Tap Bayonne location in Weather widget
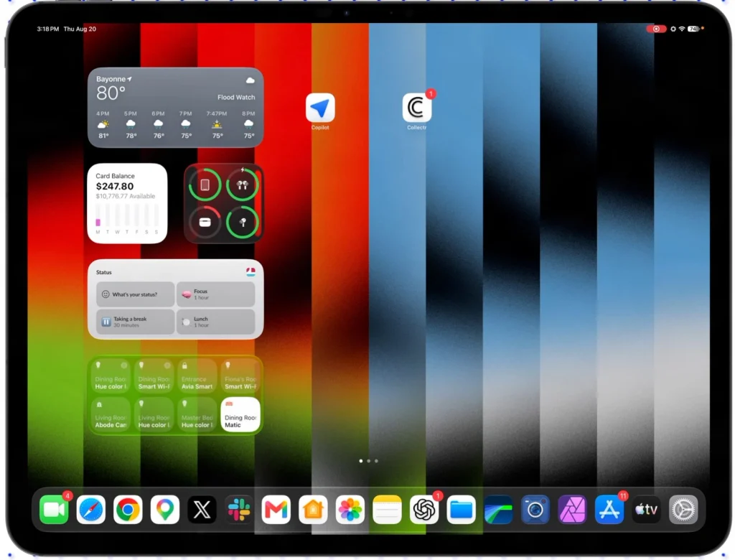 click(114, 79)
